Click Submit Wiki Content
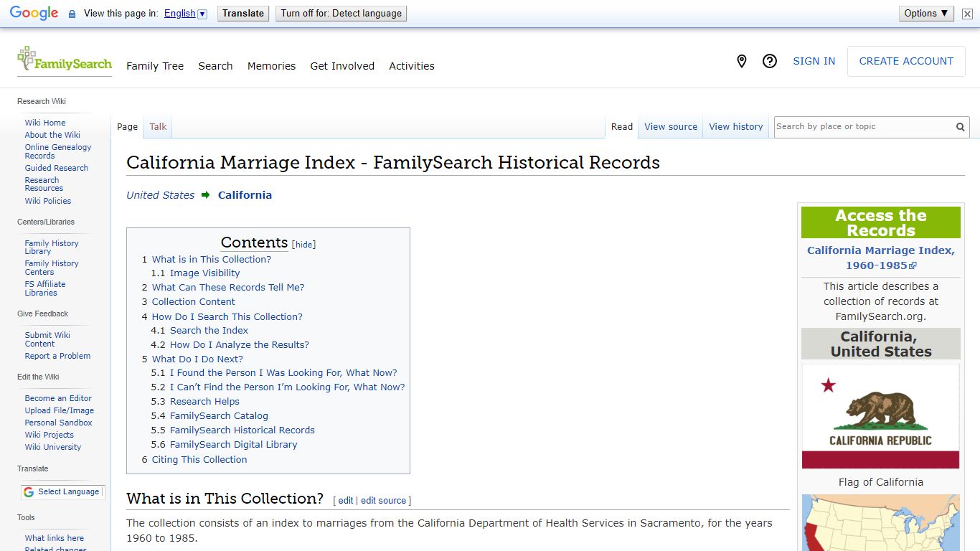980x551 pixels. coord(47,339)
